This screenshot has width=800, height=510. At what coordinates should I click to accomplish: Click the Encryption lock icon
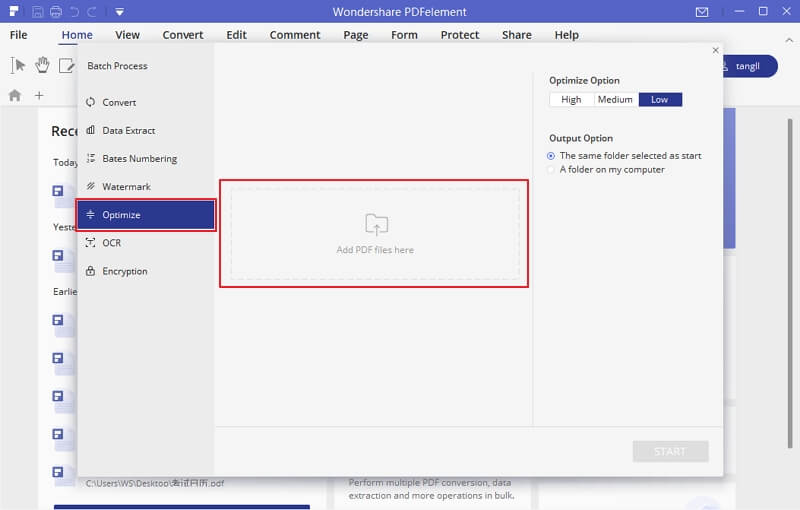click(90, 271)
